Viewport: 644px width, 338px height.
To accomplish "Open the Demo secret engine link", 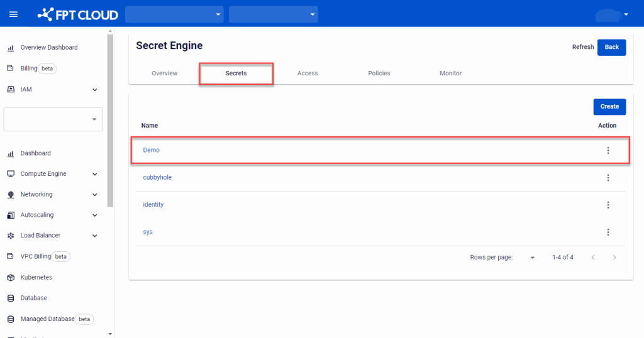I will (x=151, y=150).
